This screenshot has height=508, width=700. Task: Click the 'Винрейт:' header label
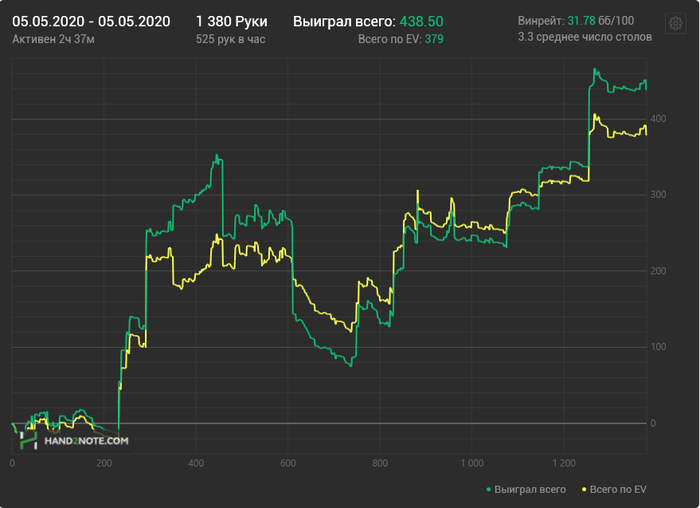541,21
